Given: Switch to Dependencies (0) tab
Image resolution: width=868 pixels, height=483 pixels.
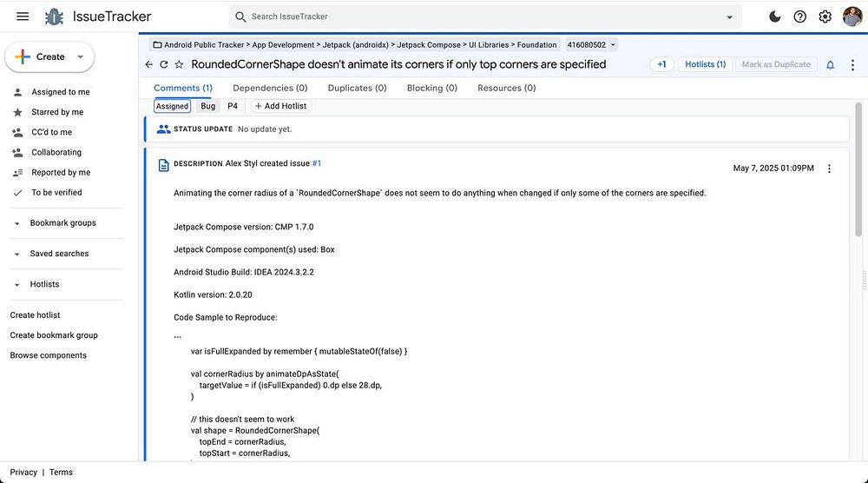Looking at the screenshot, I should [270, 88].
